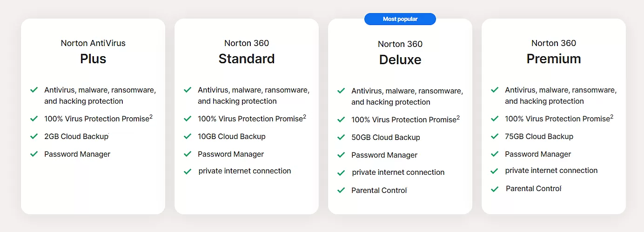Screen dimensions: 644x232
Task: Click the Standard private internet connection checkmark
Action: [x=188, y=171]
